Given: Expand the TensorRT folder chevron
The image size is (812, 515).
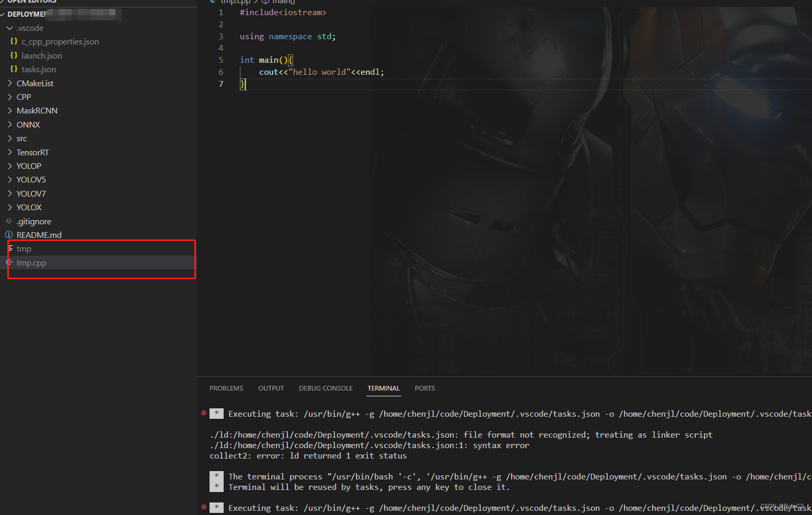Looking at the screenshot, I should tap(9, 152).
